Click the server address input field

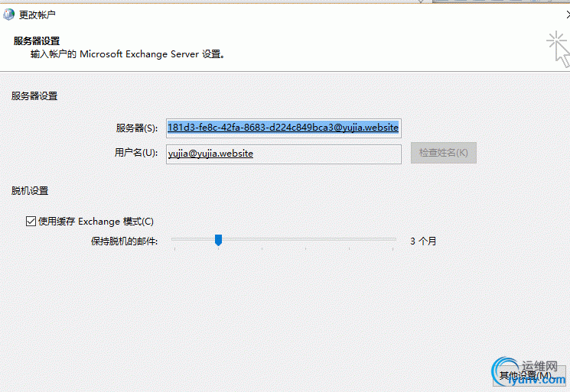pos(284,128)
